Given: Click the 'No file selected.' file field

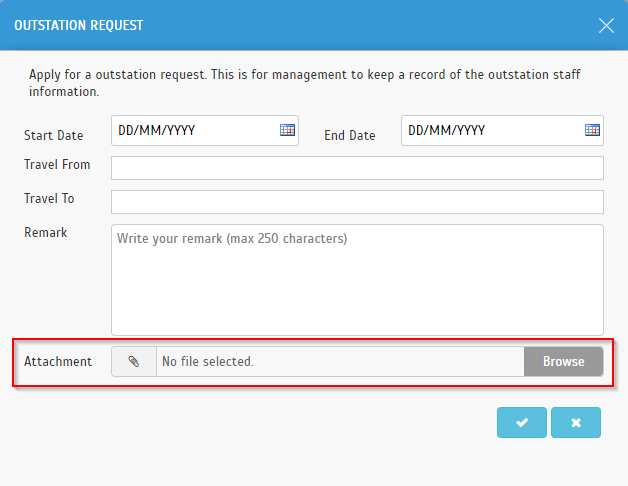Looking at the screenshot, I should 340,361.
